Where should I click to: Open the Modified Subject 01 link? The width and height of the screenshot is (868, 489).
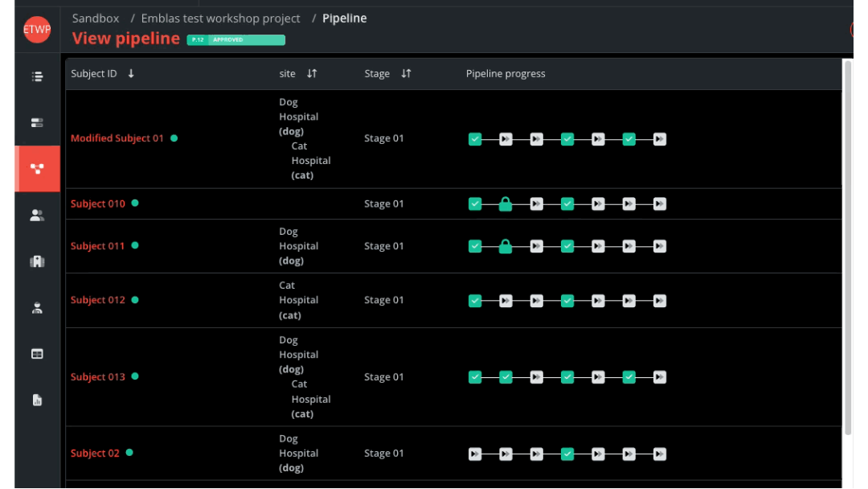click(117, 138)
